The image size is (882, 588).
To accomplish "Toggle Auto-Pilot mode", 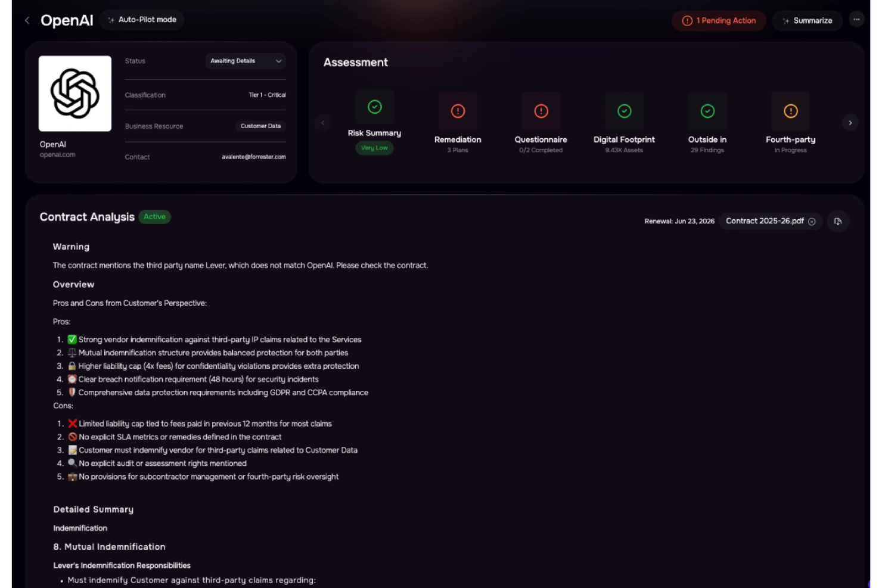I will point(141,20).
